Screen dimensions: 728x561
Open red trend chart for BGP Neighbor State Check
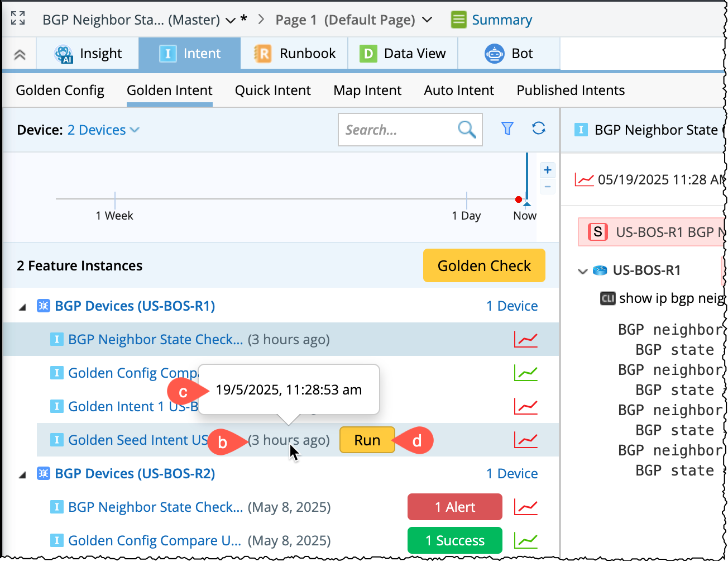[525, 339]
